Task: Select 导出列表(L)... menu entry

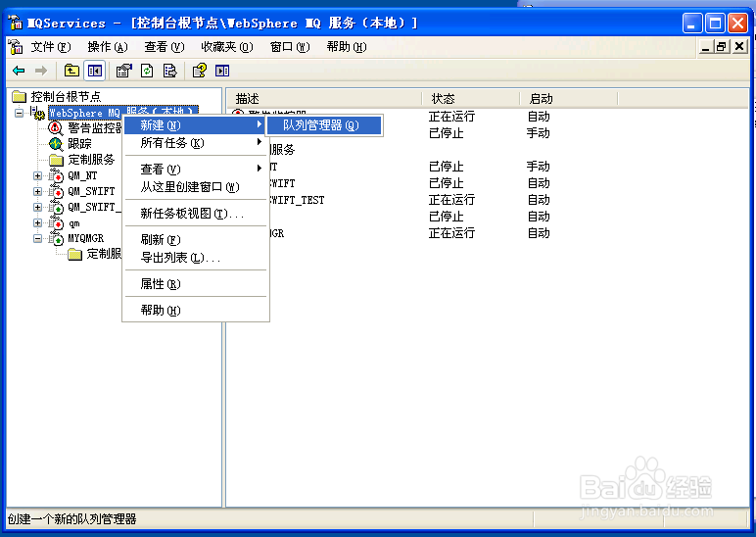Action: coord(194,258)
